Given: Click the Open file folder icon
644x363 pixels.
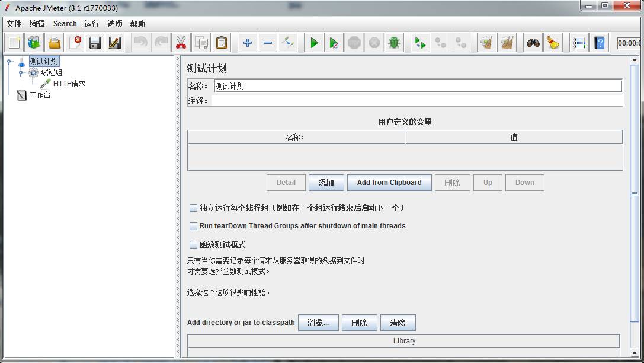Looking at the screenshot, I should click(x=55, y=43).
